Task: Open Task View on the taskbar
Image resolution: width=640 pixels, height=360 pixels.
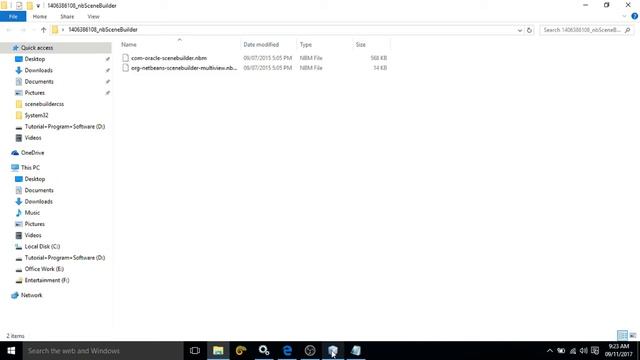Action: 195,351
